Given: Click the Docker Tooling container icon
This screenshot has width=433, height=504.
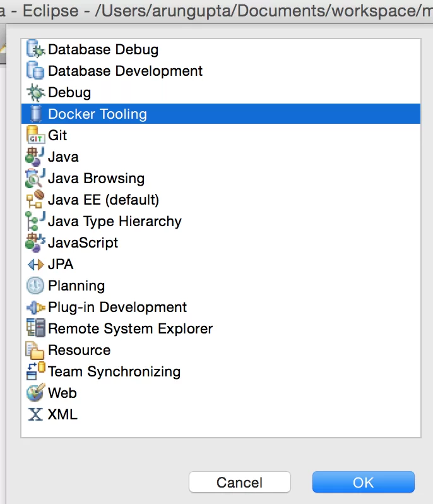Looking at the screenshot, I should pos(35,114).
